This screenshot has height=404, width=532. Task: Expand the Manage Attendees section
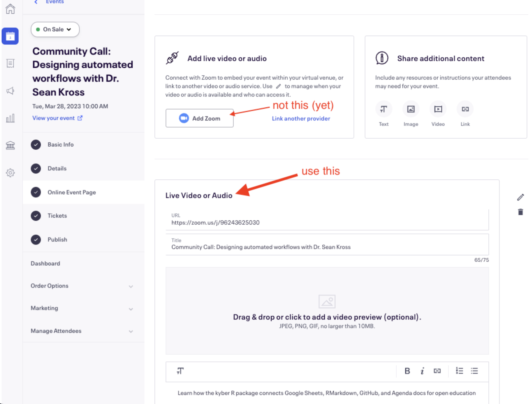131,331
